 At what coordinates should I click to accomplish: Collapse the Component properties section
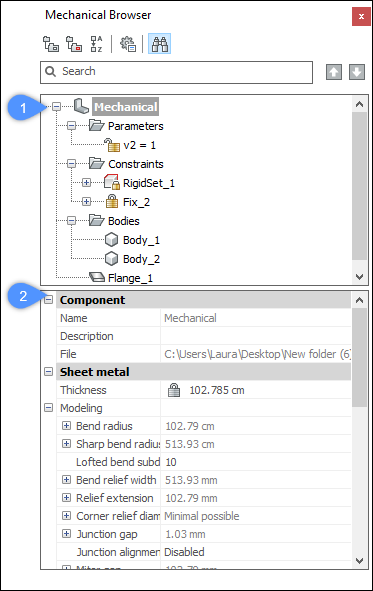coord(49,300)
